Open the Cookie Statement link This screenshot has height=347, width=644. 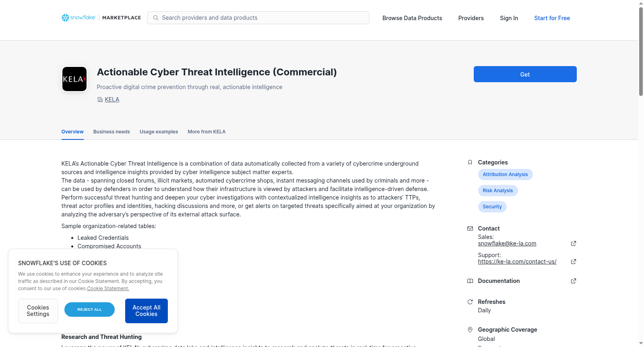click(x=108, y=289)
